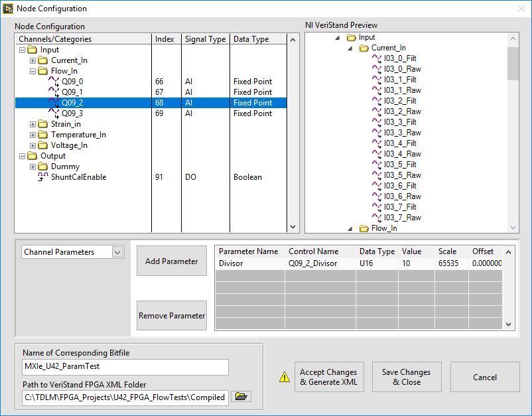
Task: Click the Name of Corresponding Bitfile field
Action: pos(125,367)
